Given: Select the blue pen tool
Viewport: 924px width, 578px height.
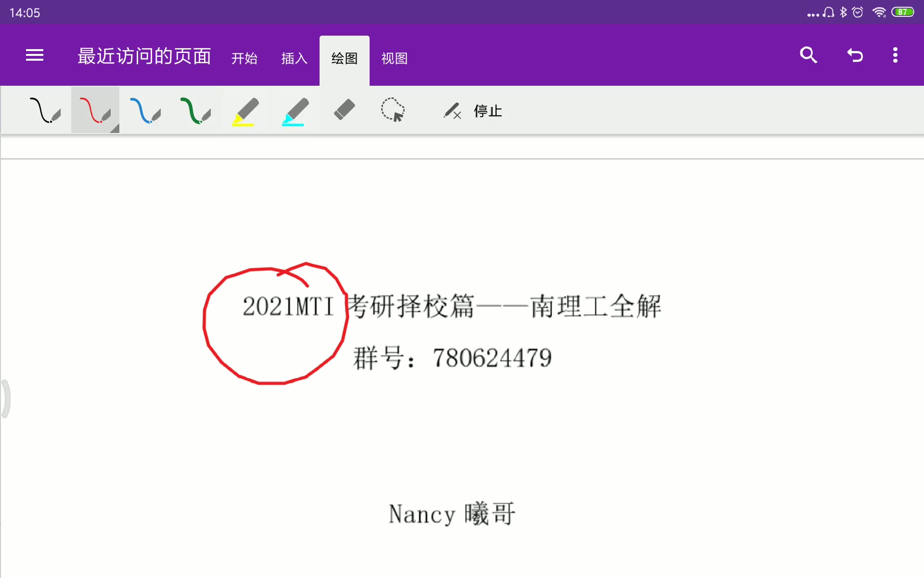Looking at the screenshot, I should [x=145, y=110].
